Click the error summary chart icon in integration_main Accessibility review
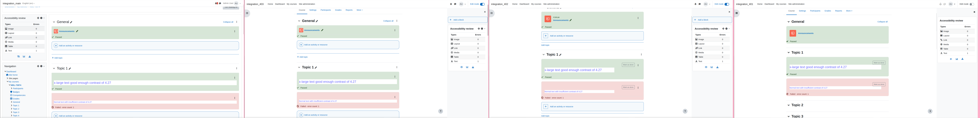Viewport: 980px width, 118px height. 24,56
